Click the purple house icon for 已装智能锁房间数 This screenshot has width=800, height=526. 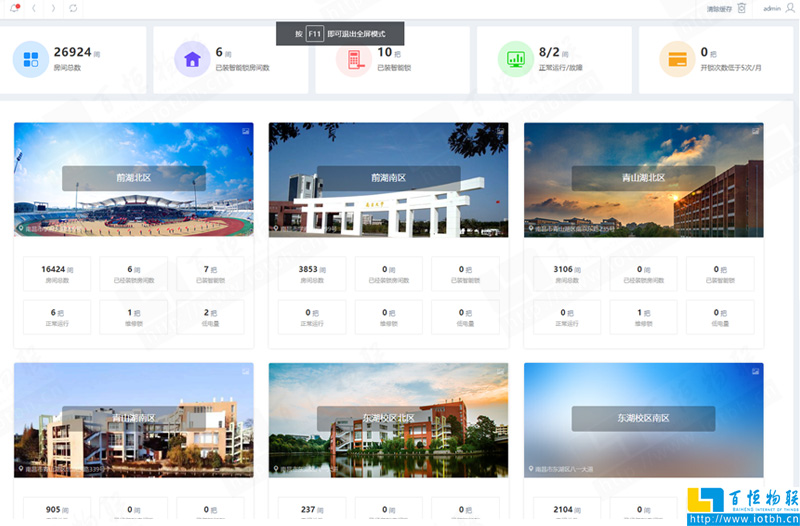tap(192, 59)
